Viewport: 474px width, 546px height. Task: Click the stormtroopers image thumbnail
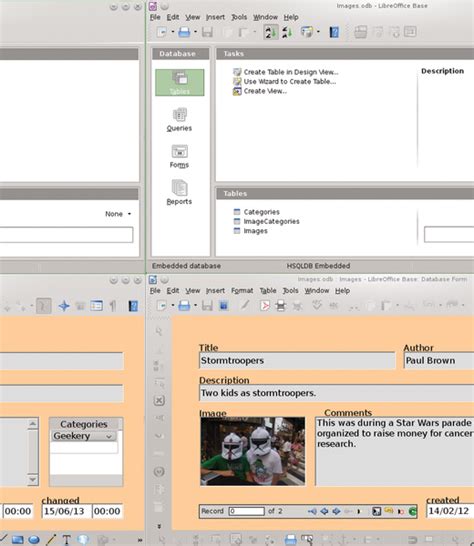point(252,451)
